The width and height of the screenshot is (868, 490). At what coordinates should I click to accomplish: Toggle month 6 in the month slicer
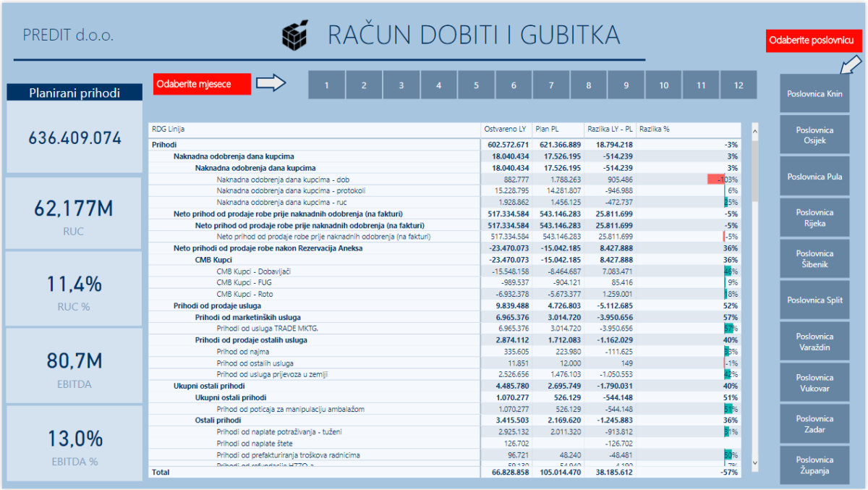[x=514, y=85]
